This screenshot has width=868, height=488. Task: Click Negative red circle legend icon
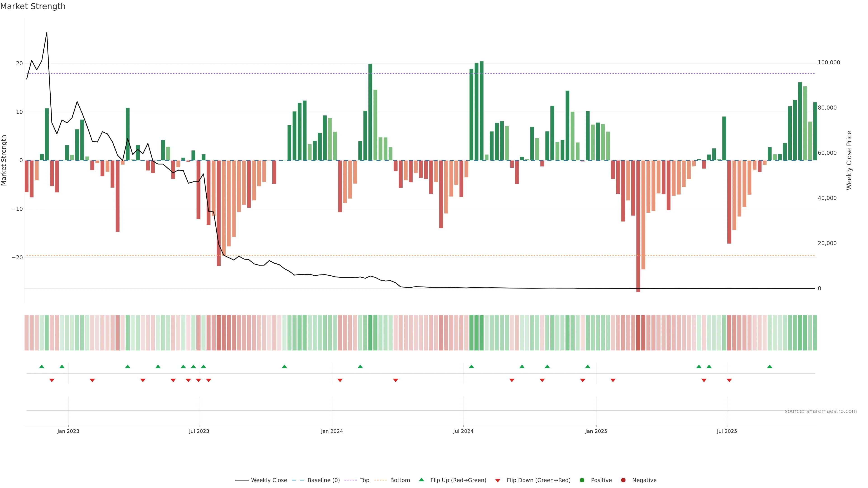coord(623,480)
